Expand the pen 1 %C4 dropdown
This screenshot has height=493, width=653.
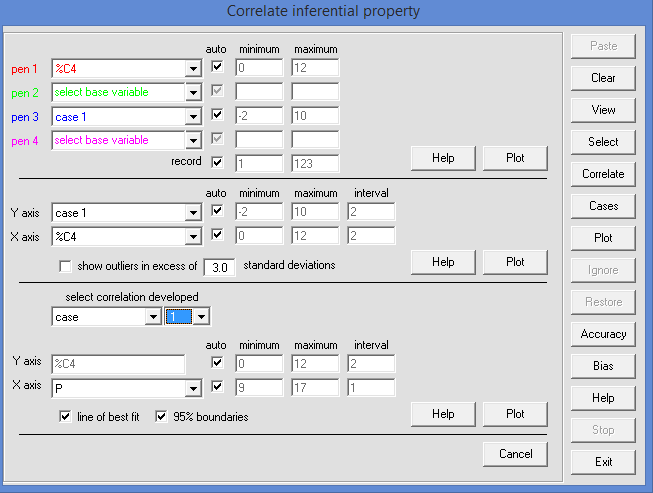pos(193,68)
